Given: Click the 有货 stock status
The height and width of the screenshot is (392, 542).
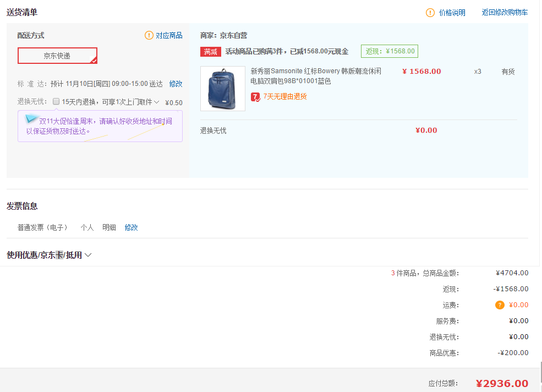Looking at the screenshot, I should click(x=508, y=72).
